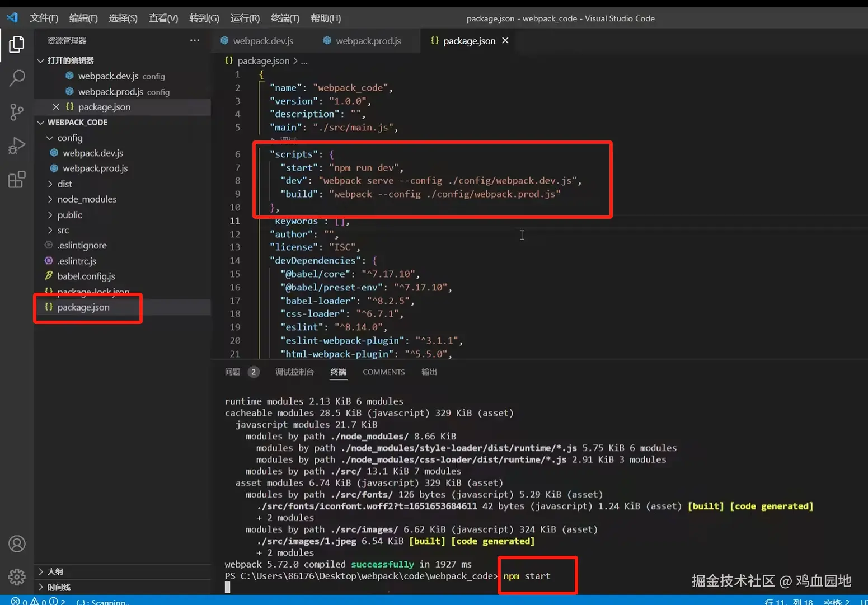Click the VS Code logo icon

click(x=12, y=17)
